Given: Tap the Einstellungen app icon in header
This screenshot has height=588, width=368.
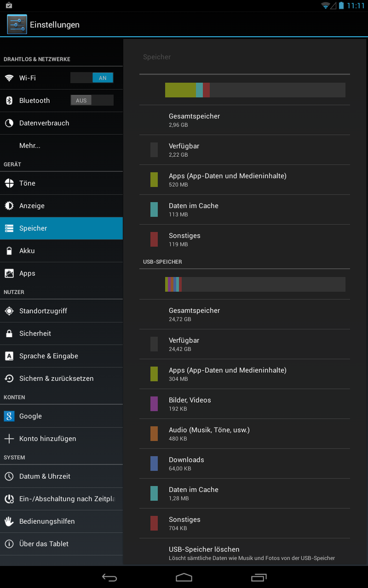Looking at the screenshot, I should pyautogui.click(x=17, y=24).
